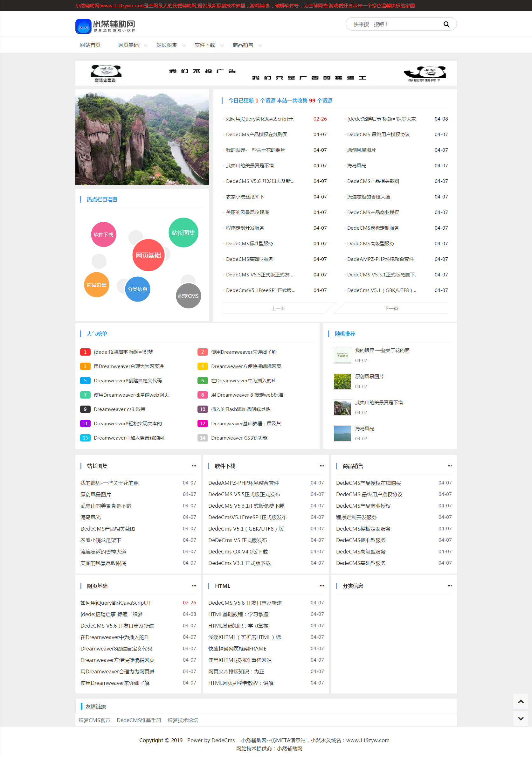This screenshot has width=532, height=758.
Task: Click the search magnifier icon
Action: click(x=446, y=24)
